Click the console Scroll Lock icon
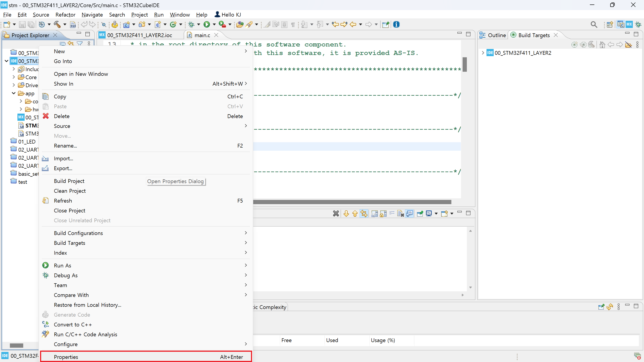The image size is (644, 362). click(383, 213)
